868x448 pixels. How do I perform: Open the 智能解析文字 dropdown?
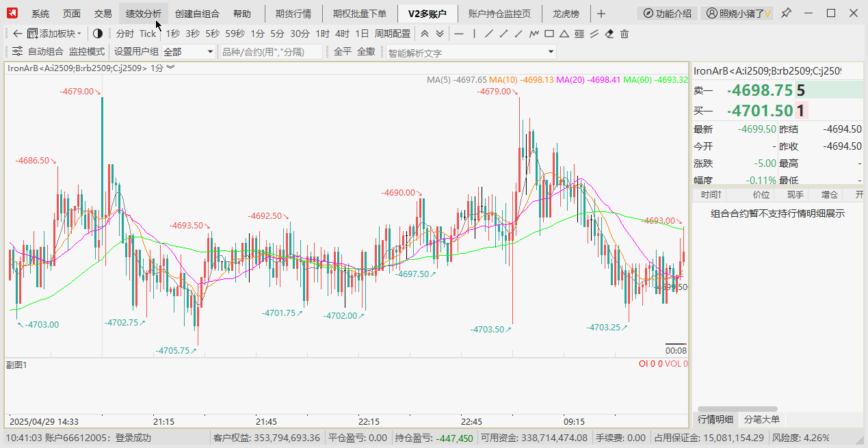[x=471, y=52]
